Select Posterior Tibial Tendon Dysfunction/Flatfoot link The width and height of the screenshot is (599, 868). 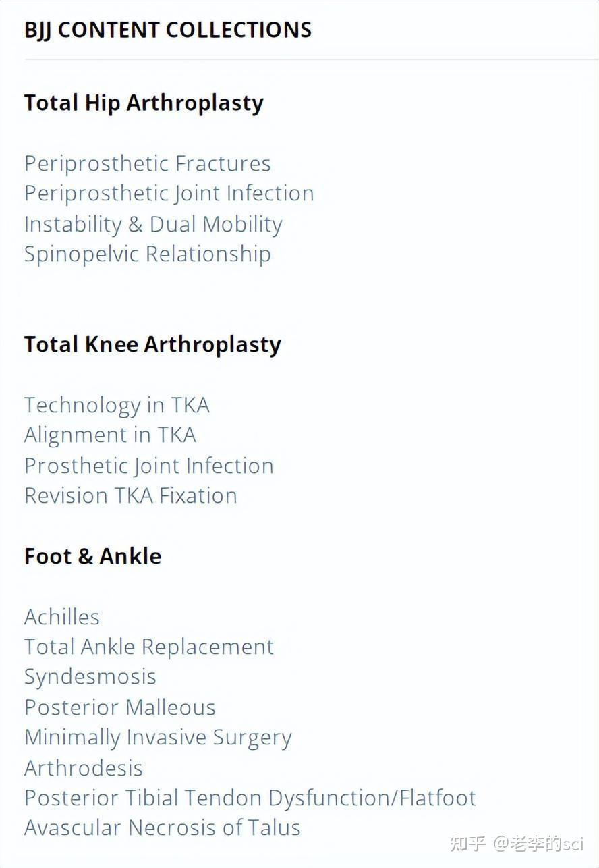[x=250, y=798]
